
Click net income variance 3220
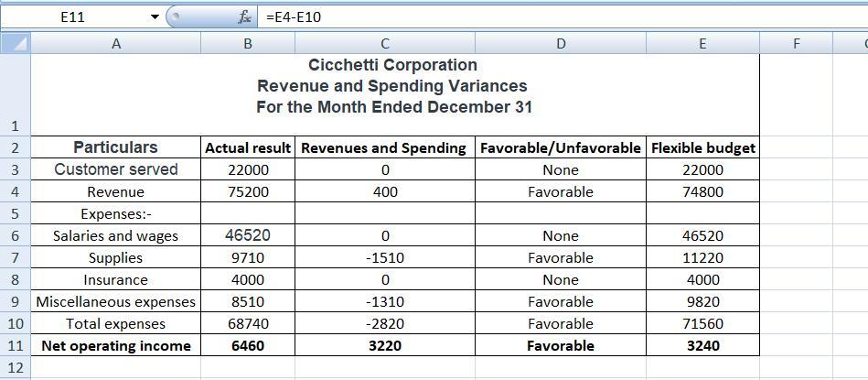(385, 345)
